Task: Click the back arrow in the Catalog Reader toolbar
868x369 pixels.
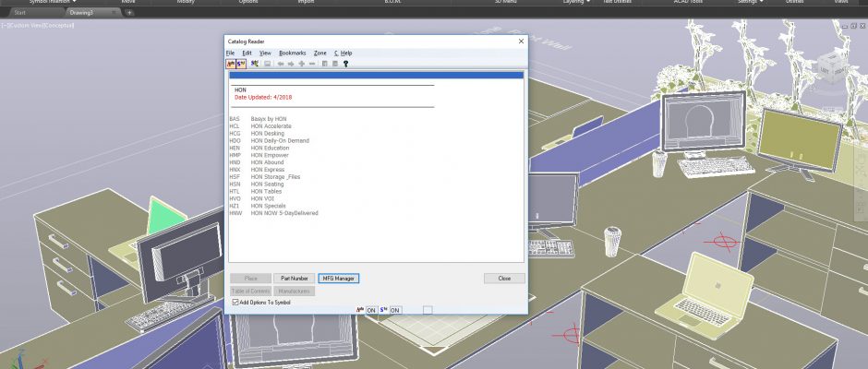Action: (281, 64)
